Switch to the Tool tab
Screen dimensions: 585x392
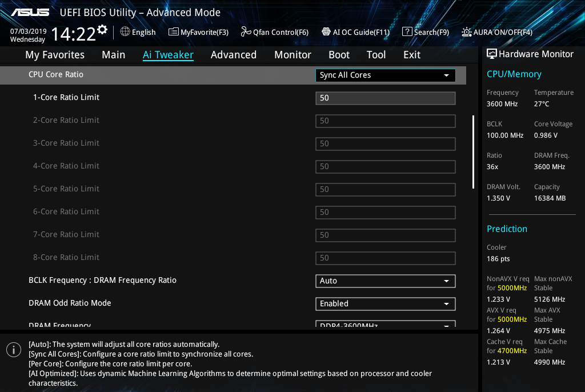[x=376, y=55]
